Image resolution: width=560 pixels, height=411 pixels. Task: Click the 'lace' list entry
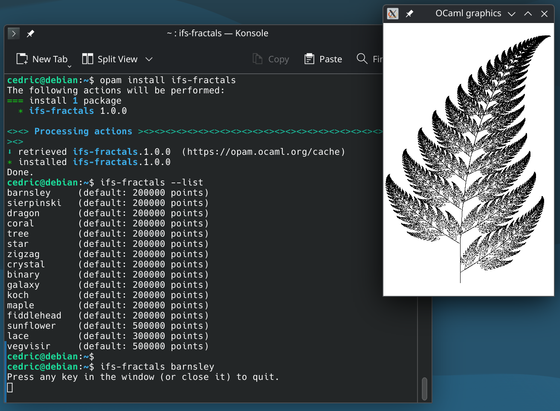tap(18, 336)
